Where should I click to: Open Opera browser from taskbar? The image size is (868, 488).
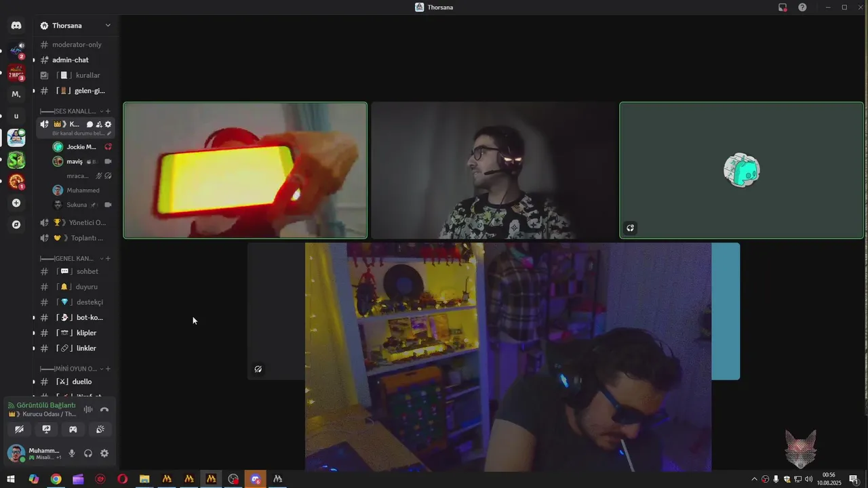pyautogui.click(x=122, y=479)
